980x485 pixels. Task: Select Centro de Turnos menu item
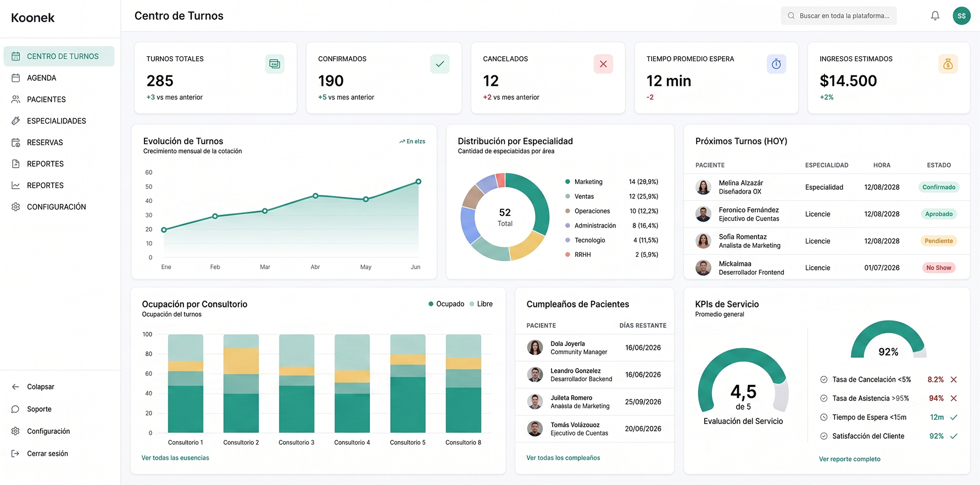59,56
